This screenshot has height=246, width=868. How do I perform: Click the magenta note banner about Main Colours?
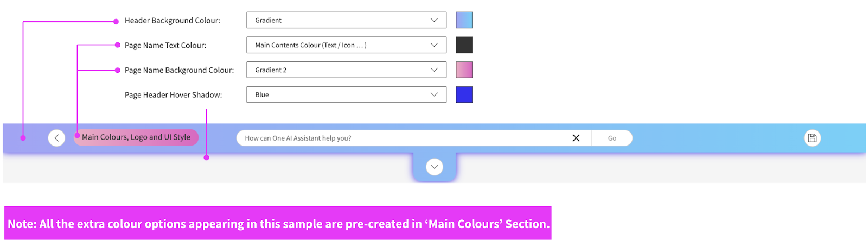click(x=278, y=223)
